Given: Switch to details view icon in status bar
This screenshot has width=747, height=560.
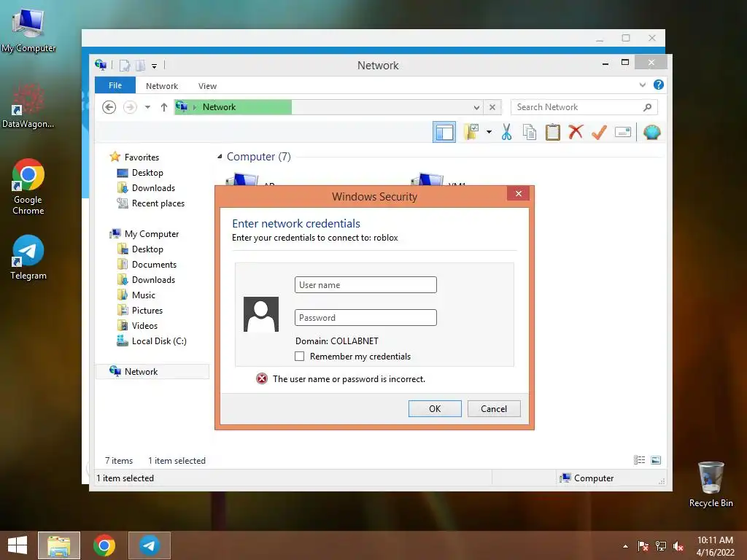Looking at the screenshot, I should 639,460.
